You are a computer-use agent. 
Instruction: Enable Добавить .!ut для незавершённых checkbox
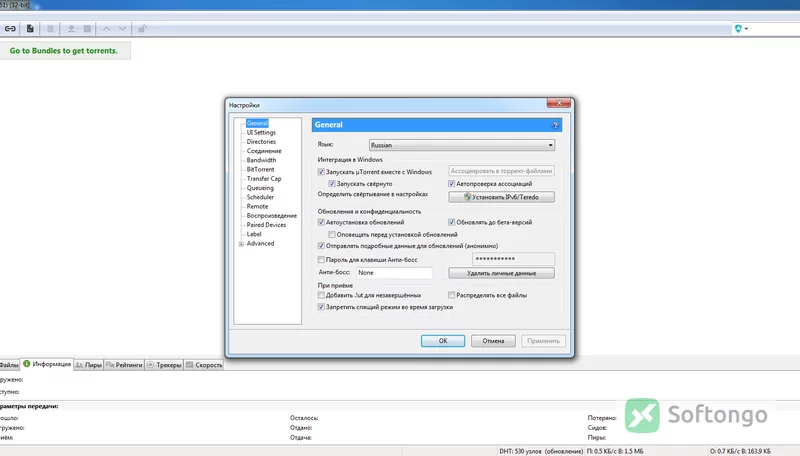pyautogui.click(x=321, y=295)
